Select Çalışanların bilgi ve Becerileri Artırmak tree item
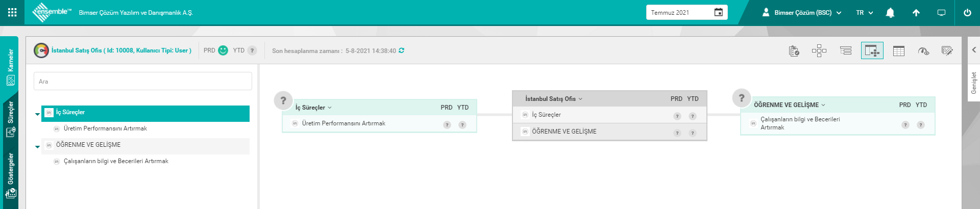The image size is (980, 209). [x=116, y=161]
